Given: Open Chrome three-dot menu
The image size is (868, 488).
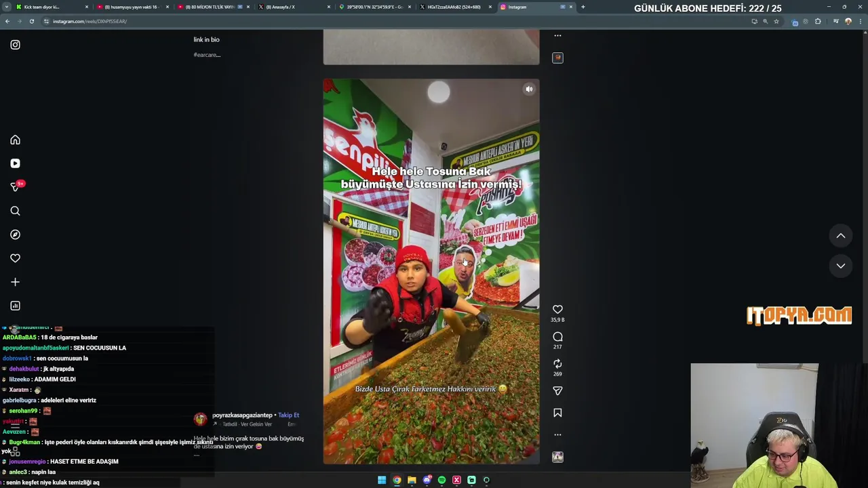Looking at the screenshot, I should click(x=860, y=21).
